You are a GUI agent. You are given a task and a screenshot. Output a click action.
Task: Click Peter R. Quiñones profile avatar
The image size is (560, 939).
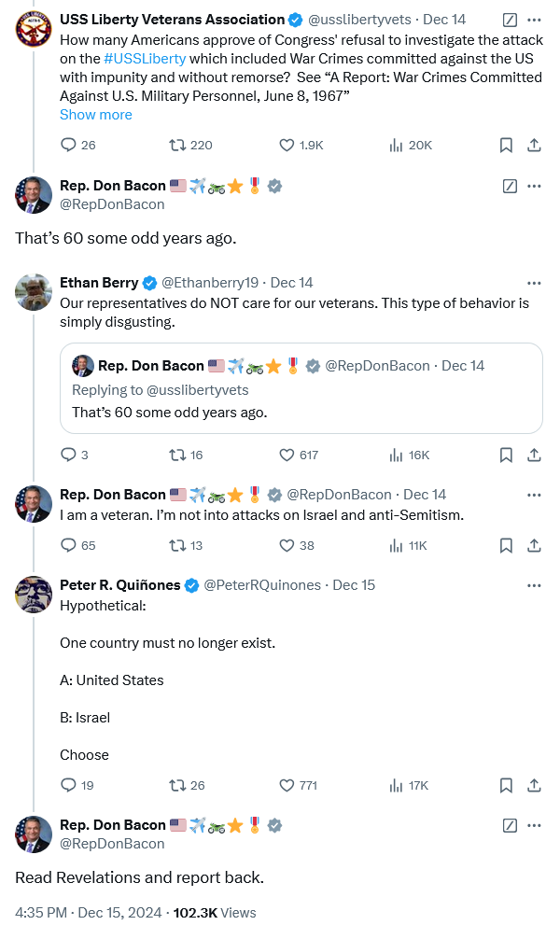pyautogui.click(x=34, y=595)
